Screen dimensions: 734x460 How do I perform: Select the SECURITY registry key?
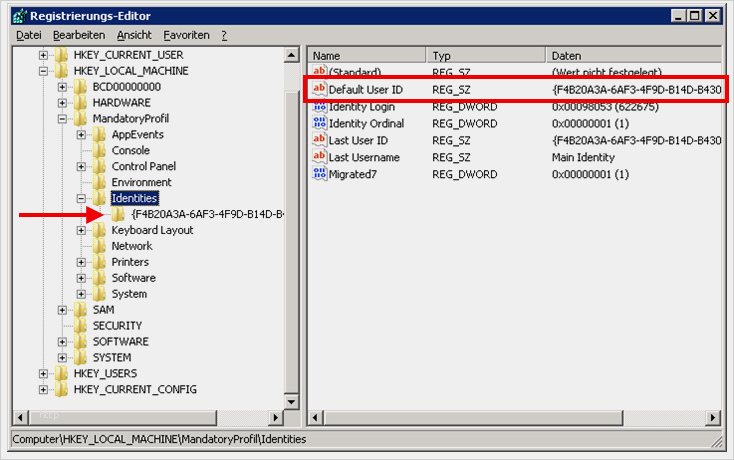117,325
